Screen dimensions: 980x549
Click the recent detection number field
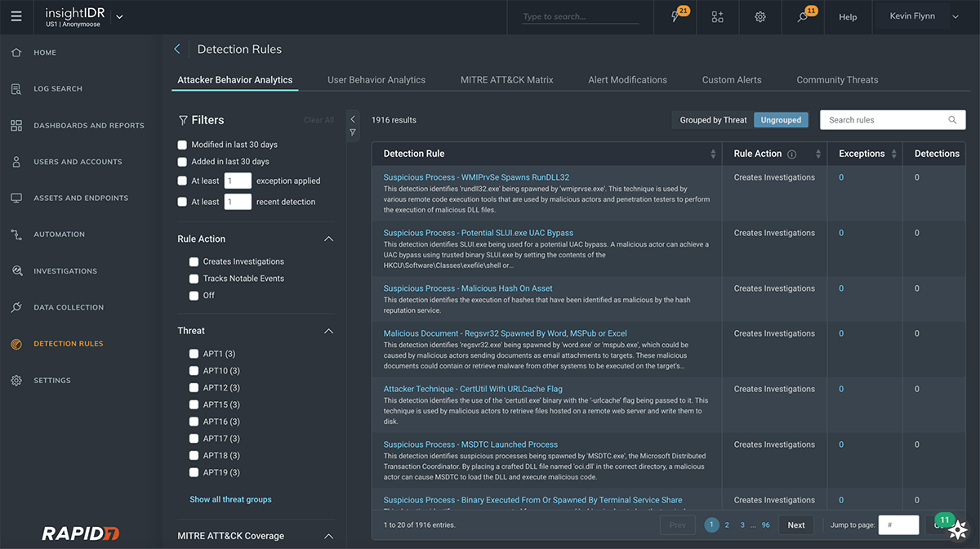click(x=238, y=202)
